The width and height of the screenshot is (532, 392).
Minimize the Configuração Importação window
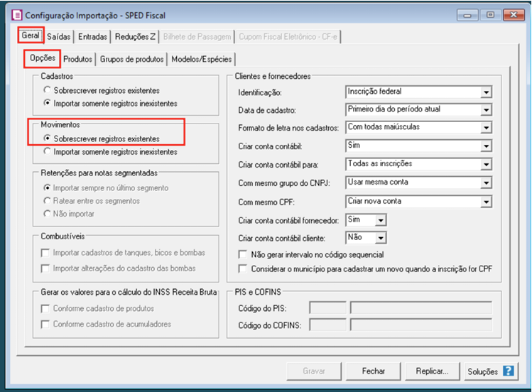pyautogui.click(x=468, y=13)
